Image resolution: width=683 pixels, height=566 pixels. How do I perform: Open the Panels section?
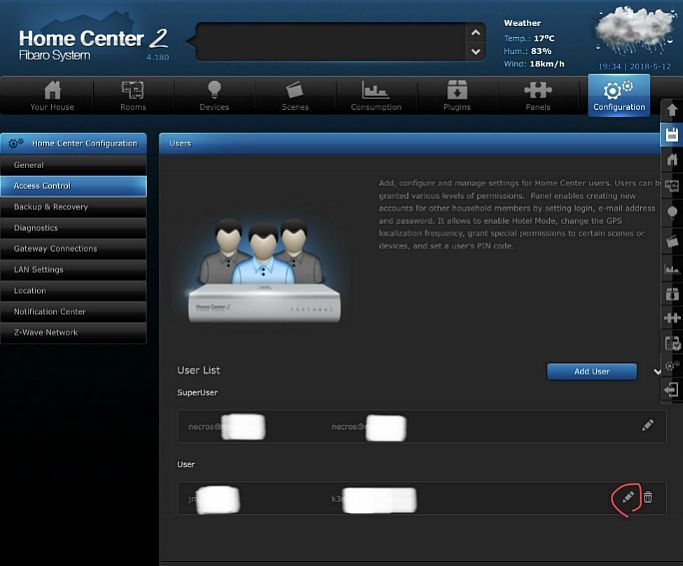point(538,96)
